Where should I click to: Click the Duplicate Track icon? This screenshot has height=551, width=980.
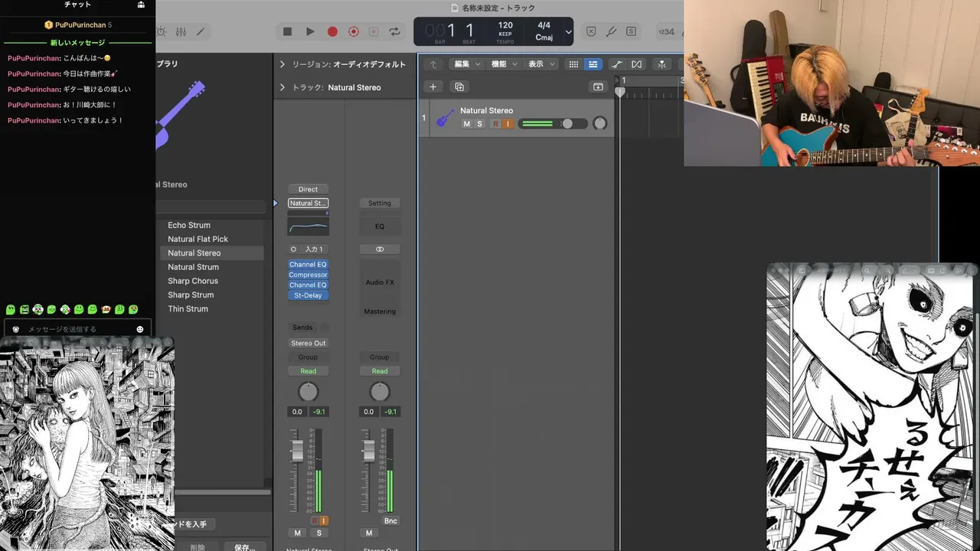pyautogui.click(x=459, y=86)
